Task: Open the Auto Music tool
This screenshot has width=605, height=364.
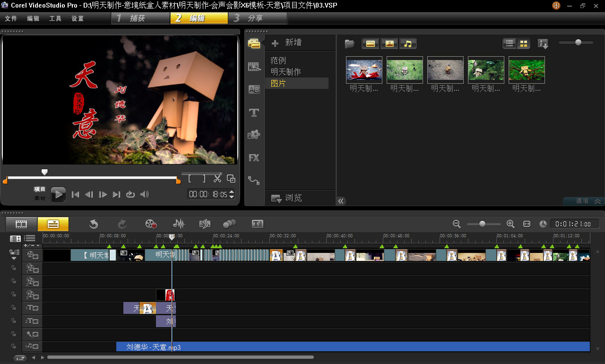Action: coord(205,224)
